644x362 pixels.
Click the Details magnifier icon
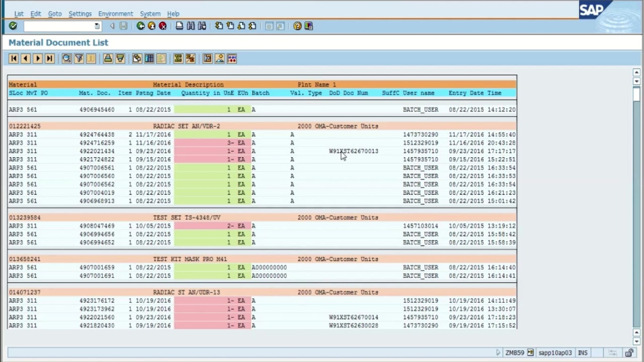[67, 59]
